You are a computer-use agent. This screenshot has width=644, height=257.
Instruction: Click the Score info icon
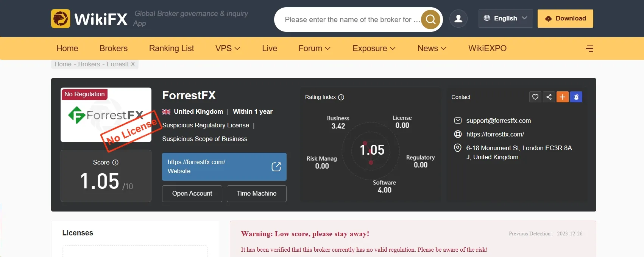(x=115, y=162)
